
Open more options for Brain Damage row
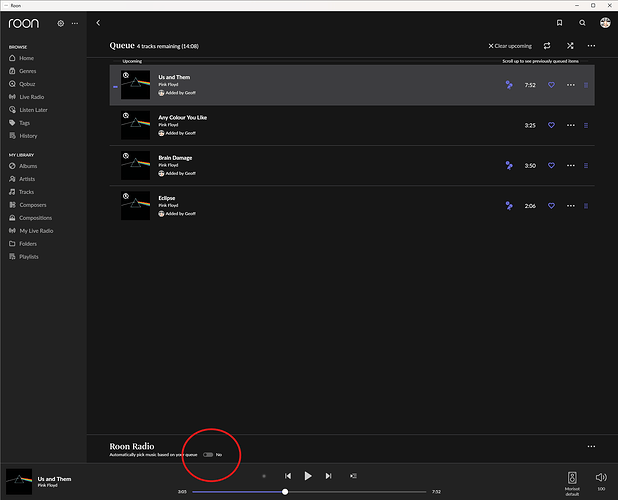571,165
